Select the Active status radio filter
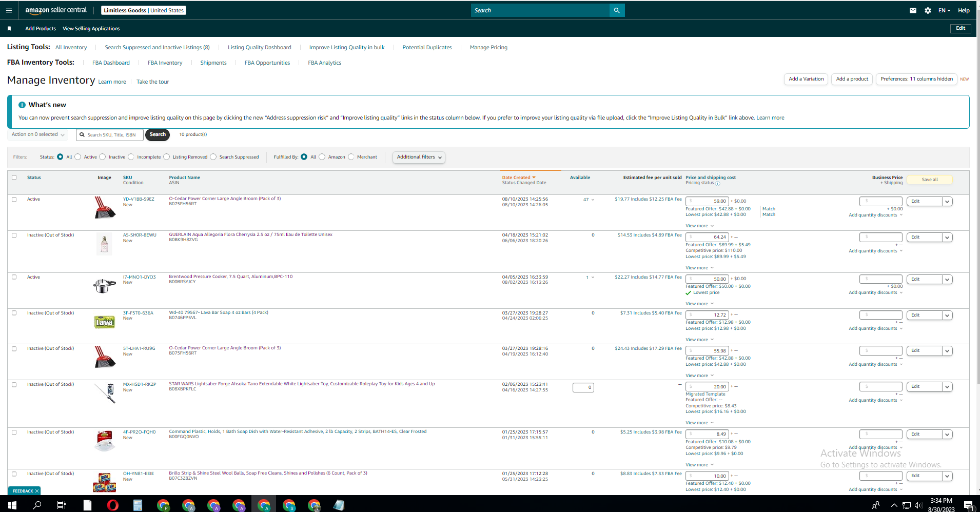Screen dimensions: 980x512 [78, 157]
